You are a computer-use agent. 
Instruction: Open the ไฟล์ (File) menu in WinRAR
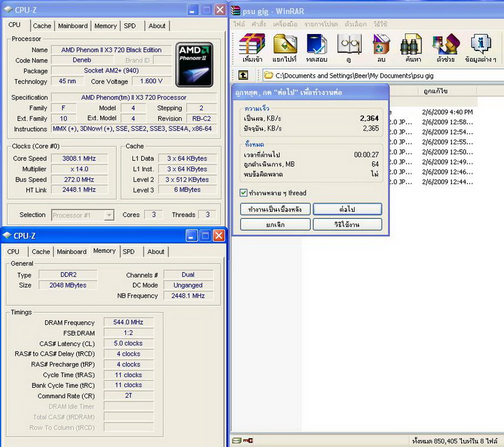pyautogui.click(x=239, y=24)
